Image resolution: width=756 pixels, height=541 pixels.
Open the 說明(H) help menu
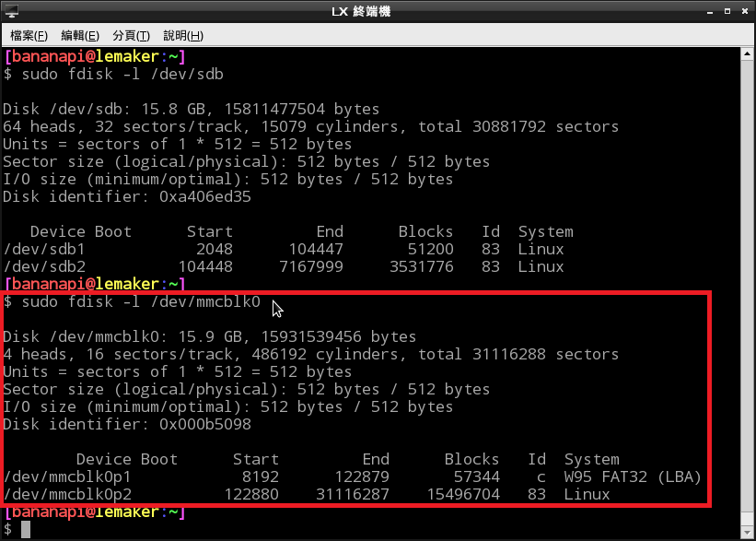point(182,35)
